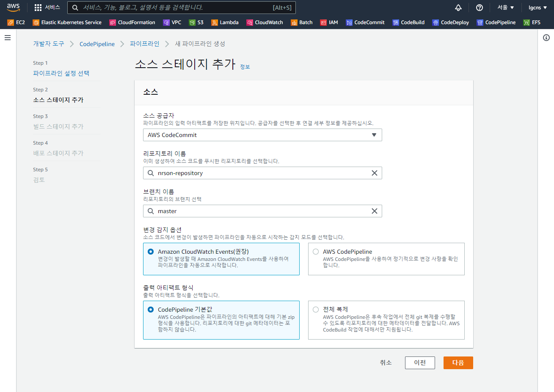Open the CodeDeploy shortcut
This screenshot has width=554, height=392.
click(x=450, y=22)
